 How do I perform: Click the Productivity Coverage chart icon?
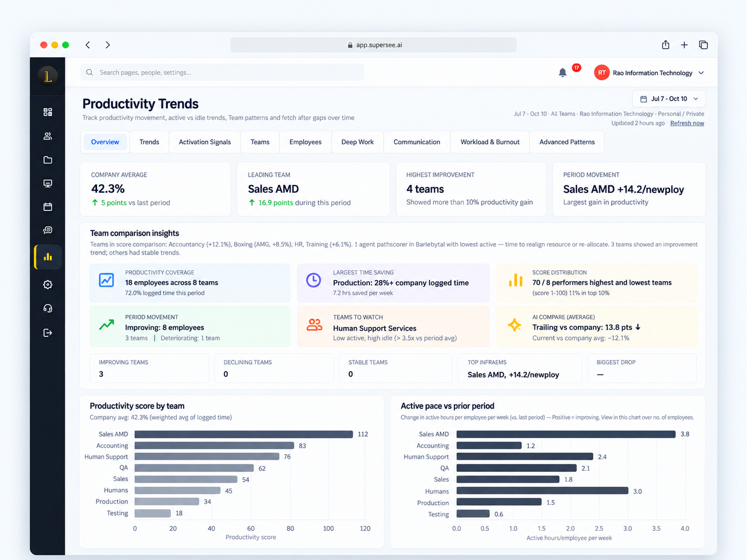pos(106,280)
